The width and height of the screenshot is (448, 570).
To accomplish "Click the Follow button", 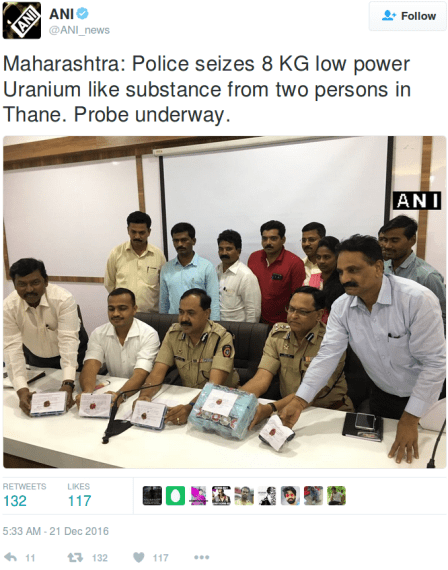I will 408,16.
